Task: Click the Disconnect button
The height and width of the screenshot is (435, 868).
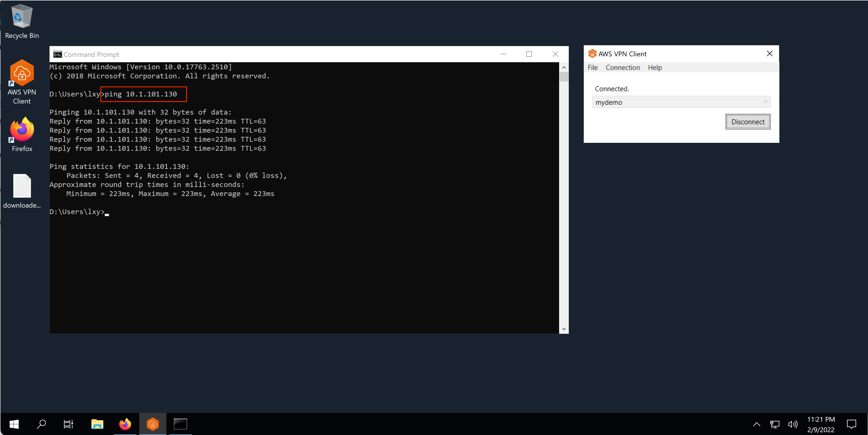Action: pyautogui.click(x=748, y=122)
